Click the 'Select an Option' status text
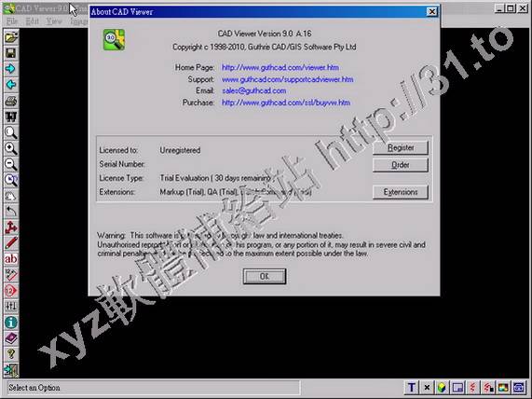This screenshot has height=399, width=532. tap(34, 388)
